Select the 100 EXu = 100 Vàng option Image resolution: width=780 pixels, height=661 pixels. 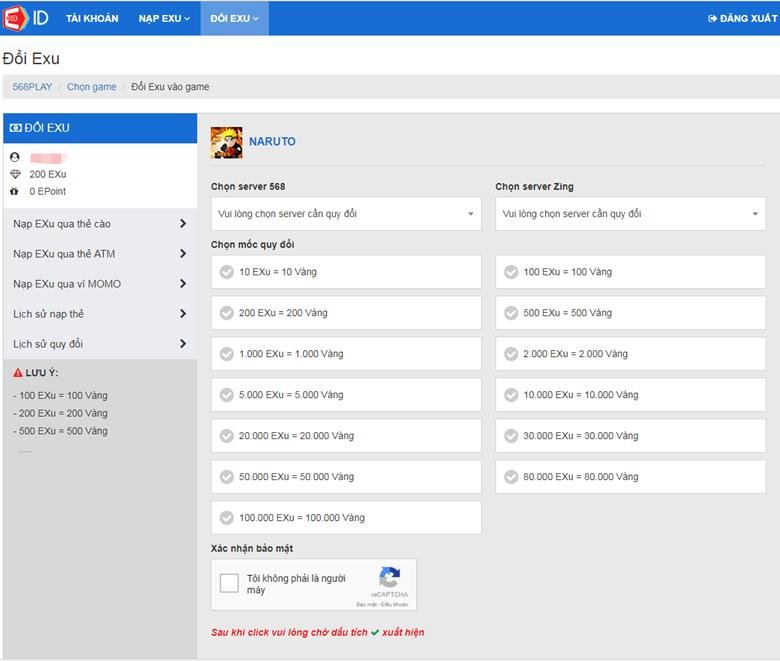[x=630, y=272]
